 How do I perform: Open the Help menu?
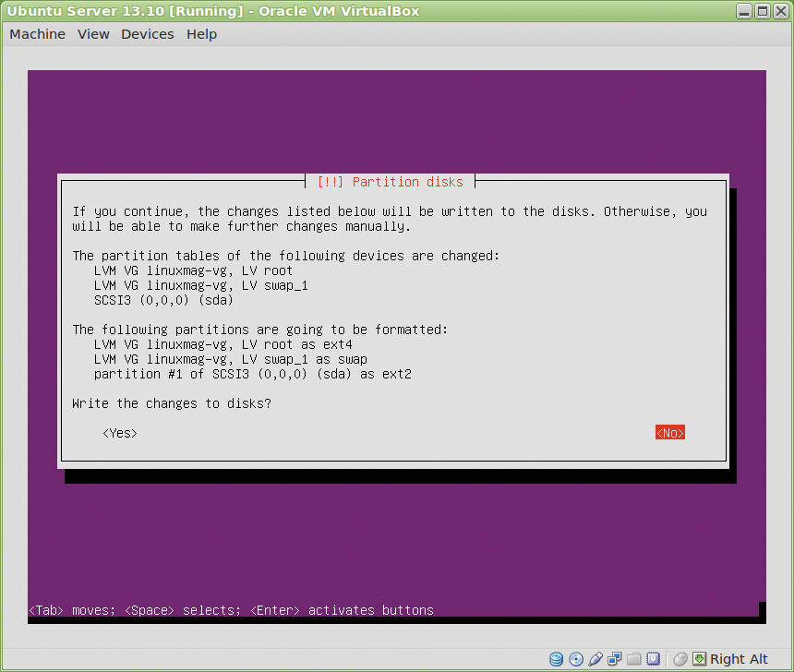[x=201, y=34]
